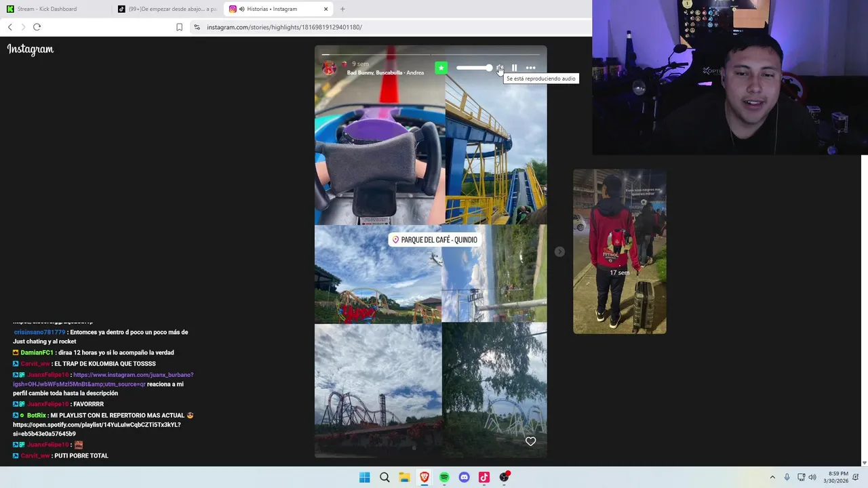
Task: Click the Brave browser taskbar icon
Action: coord(424,477)
